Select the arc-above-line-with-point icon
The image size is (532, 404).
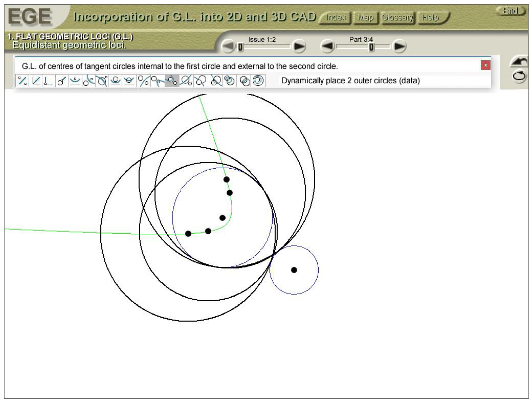coord(75,80)
